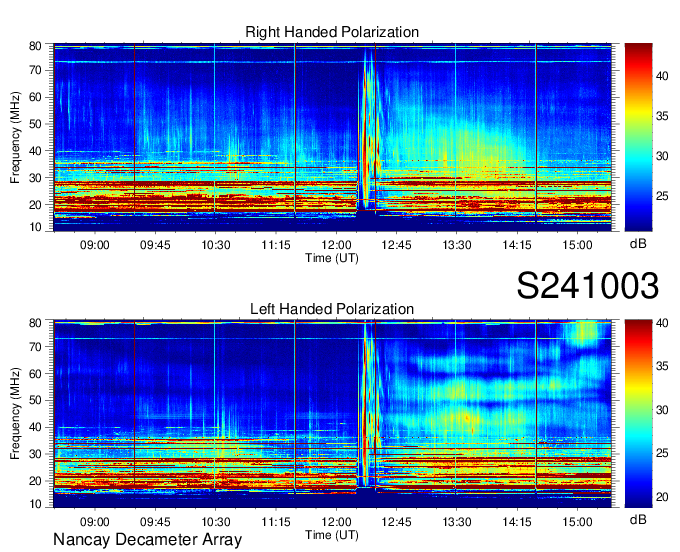Click "60" frequency tick on Left Handed plot

point(35,374)
